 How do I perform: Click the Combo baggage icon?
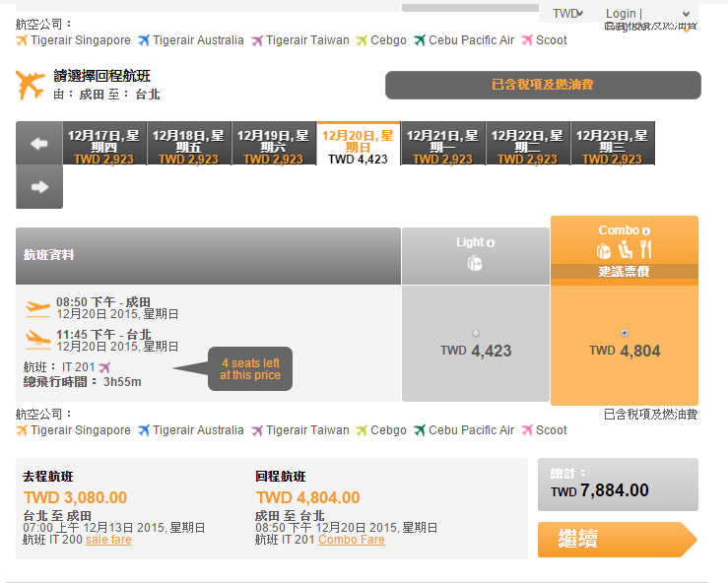[x=604, y=251]
